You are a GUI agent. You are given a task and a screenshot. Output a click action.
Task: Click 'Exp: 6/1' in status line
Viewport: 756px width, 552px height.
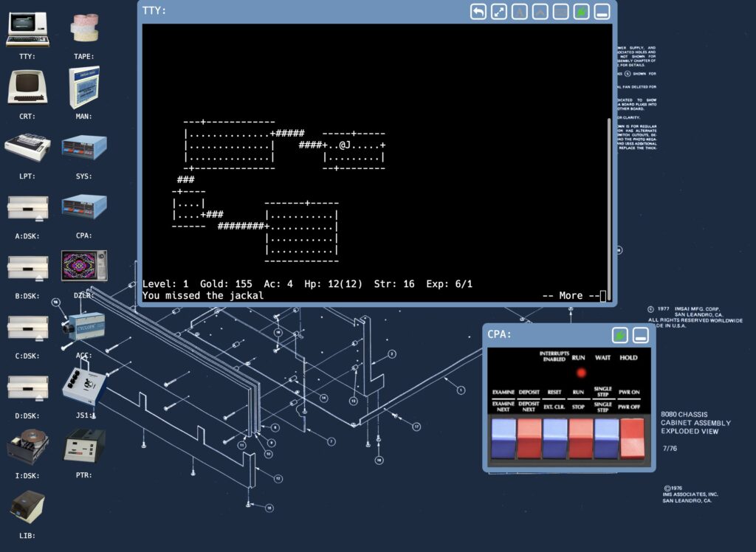pyautogui.click(x=450, y=284)
